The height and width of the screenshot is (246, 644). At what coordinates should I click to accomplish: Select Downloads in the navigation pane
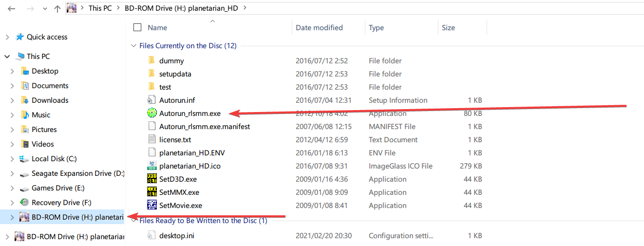tap(50, 100)
